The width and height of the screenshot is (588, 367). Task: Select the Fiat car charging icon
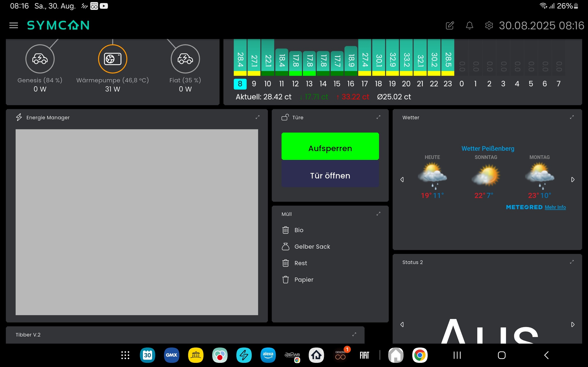[x=185, y=59]
